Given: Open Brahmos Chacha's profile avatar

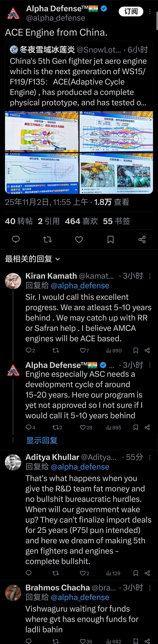Looking at the screenshot, I should pos(13,593).
